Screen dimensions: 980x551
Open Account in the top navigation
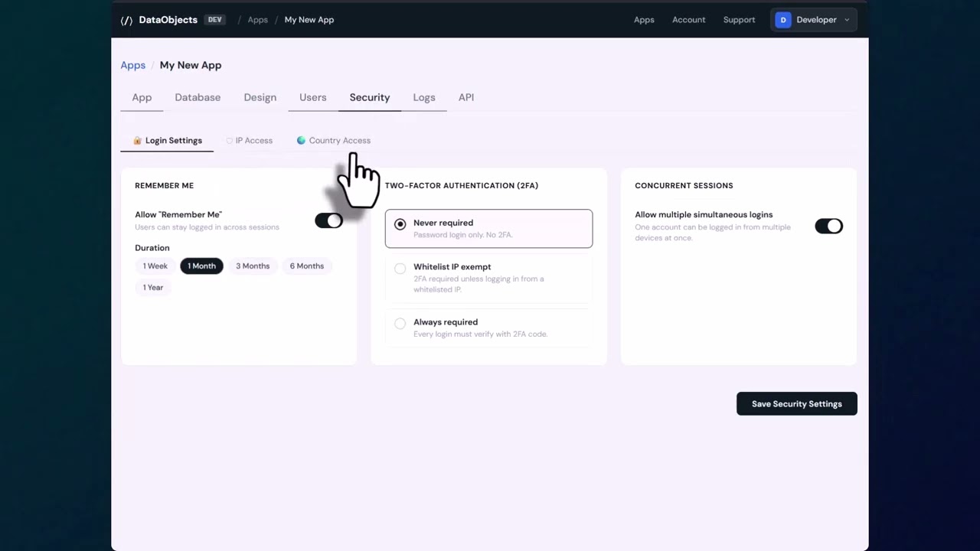click(x=689, y=20)
